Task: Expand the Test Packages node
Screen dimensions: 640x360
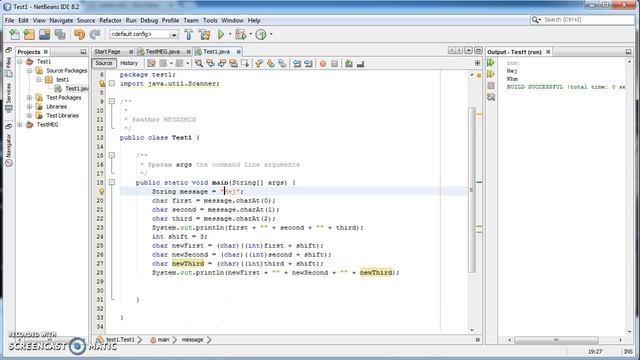Action: pyautogui.click(x=29, y=98)
